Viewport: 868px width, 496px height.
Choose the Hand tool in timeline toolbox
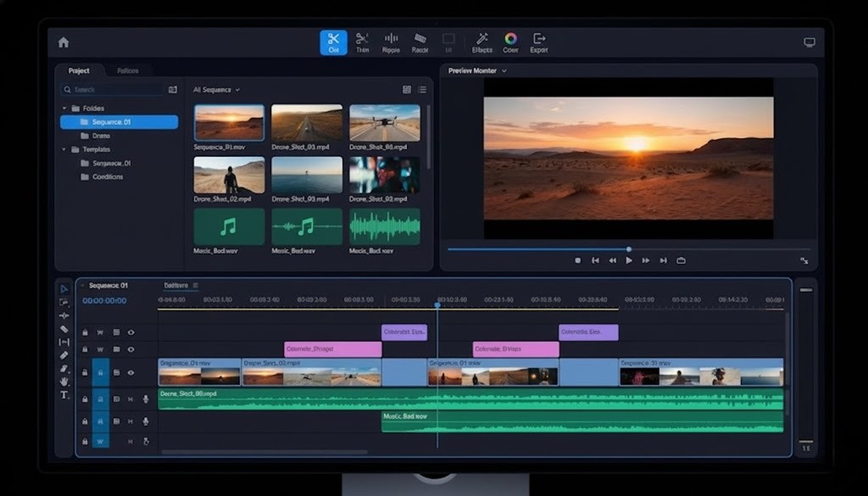(64, 382)
